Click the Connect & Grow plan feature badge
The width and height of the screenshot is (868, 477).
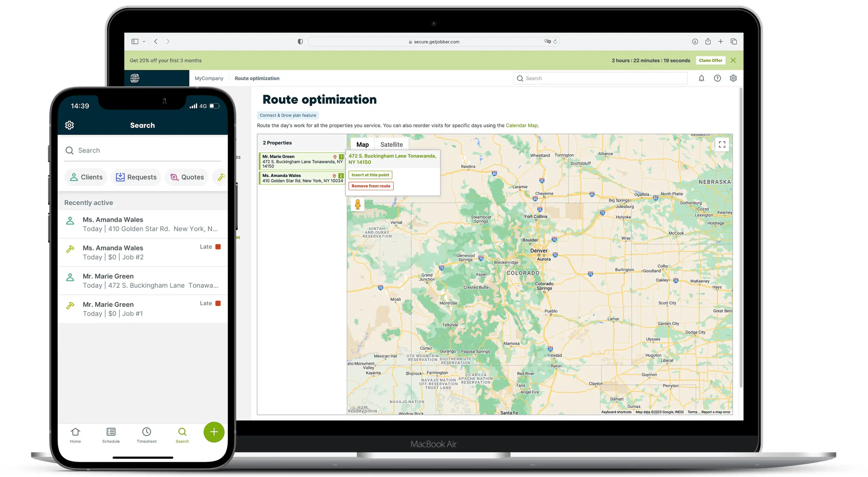pyautogui.click(x=288, y=115)
